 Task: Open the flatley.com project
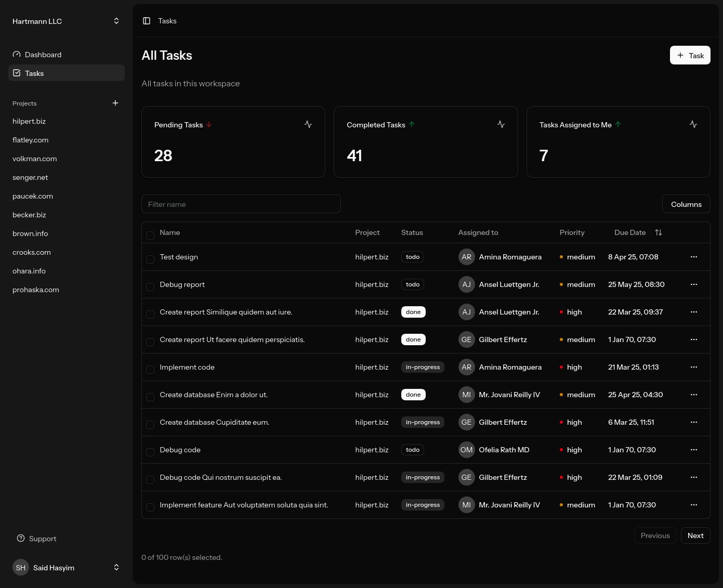31,140
